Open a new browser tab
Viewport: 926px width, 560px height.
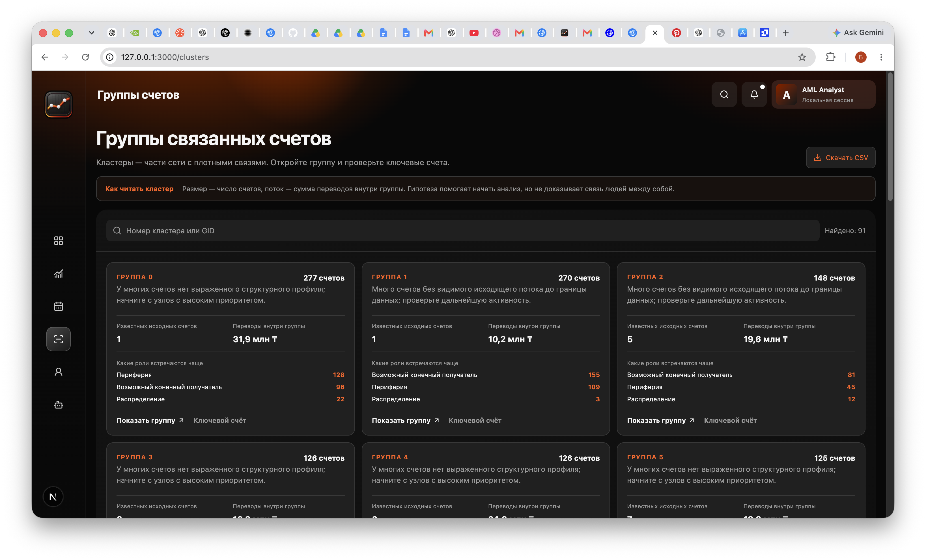coord(785,33)
